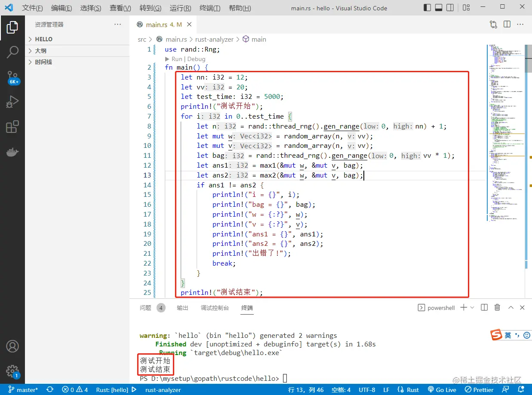Click UTF-8 encoding selector
The width and height of the screenshot is (532, 395).
coord(367,390)
